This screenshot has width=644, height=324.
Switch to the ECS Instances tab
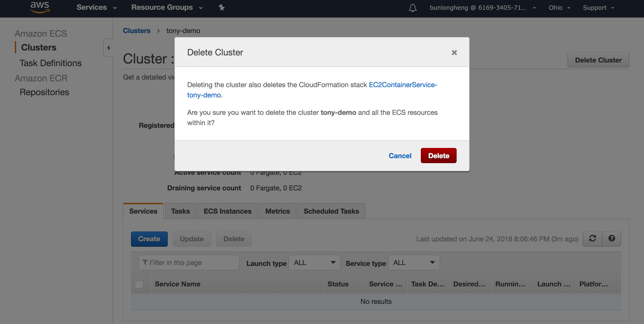click(x=227, y=211)
